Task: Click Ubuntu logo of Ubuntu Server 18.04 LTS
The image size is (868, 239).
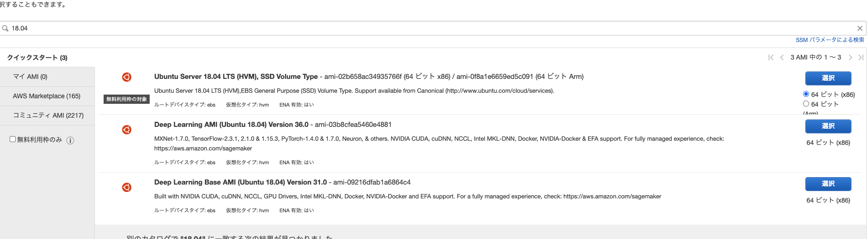Action: [127, 77]
